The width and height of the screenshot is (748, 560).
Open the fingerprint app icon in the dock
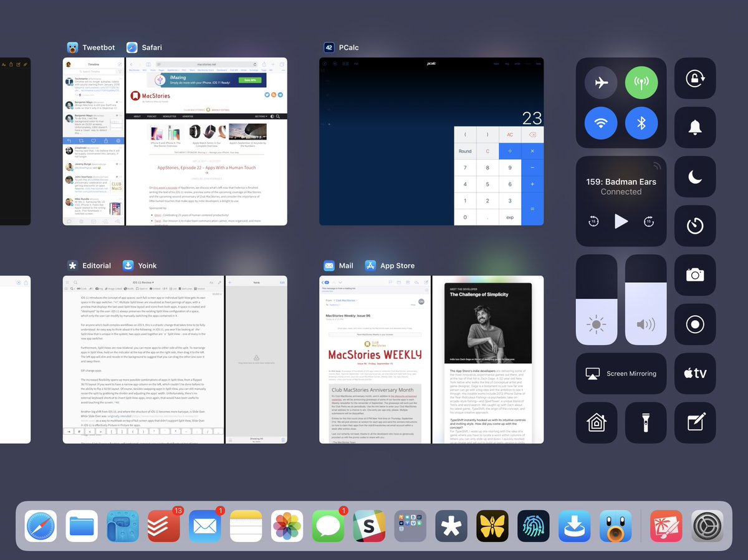point(534,526)
